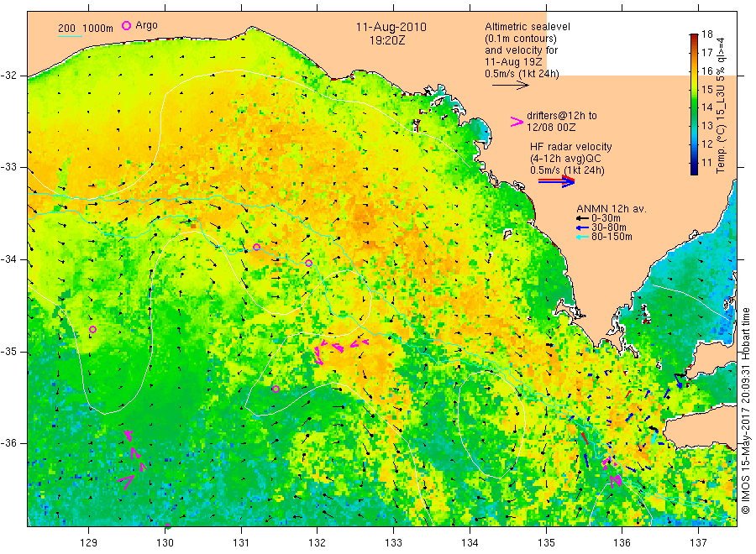The height and width of the screenshot is (554, 756).
Task: Click longitude axis label 135
Action: (x=546, y=543)
